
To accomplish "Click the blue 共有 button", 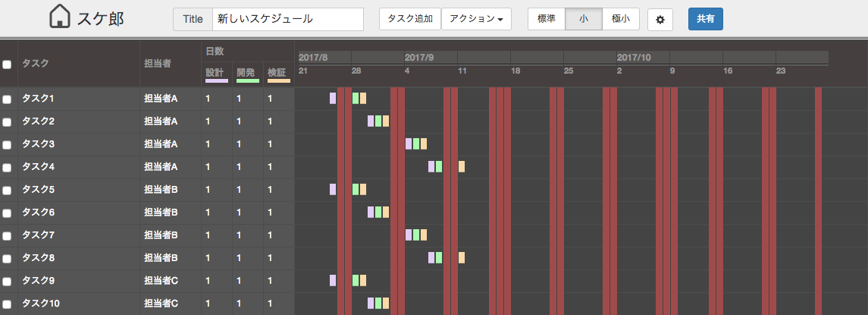I will 705,19.
